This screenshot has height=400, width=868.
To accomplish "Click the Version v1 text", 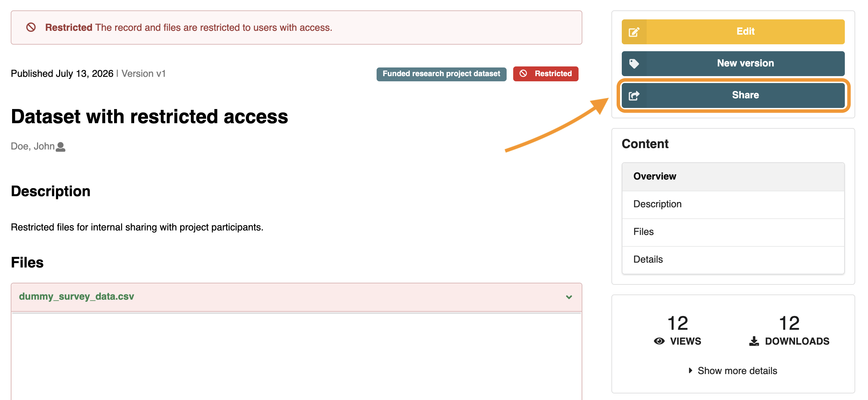I will pyautogui.click(x=144, y=74).
